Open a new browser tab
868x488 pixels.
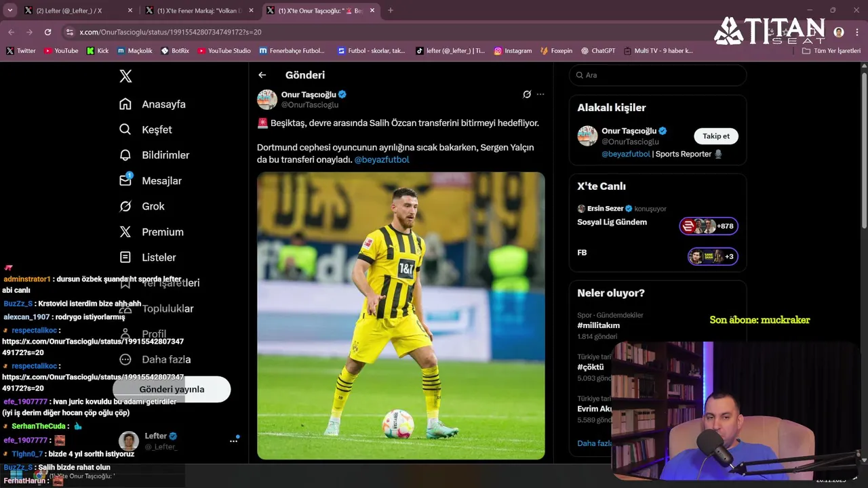click(x=390, y=10)
